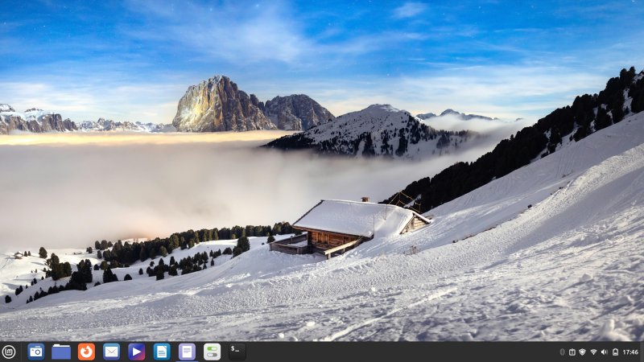Open the update manager tray icon
Screen dimensions: 644x362
[572, 352]
